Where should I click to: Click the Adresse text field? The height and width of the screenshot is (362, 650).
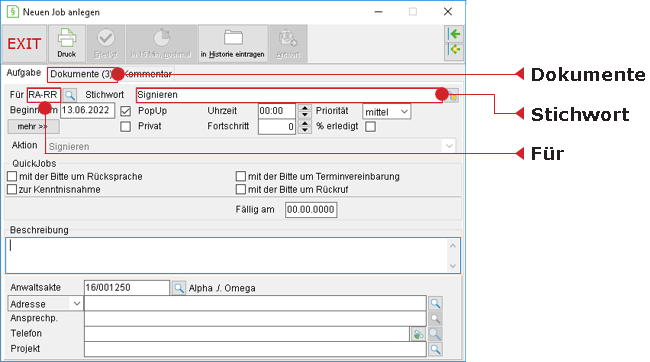[x=255, y=303]
